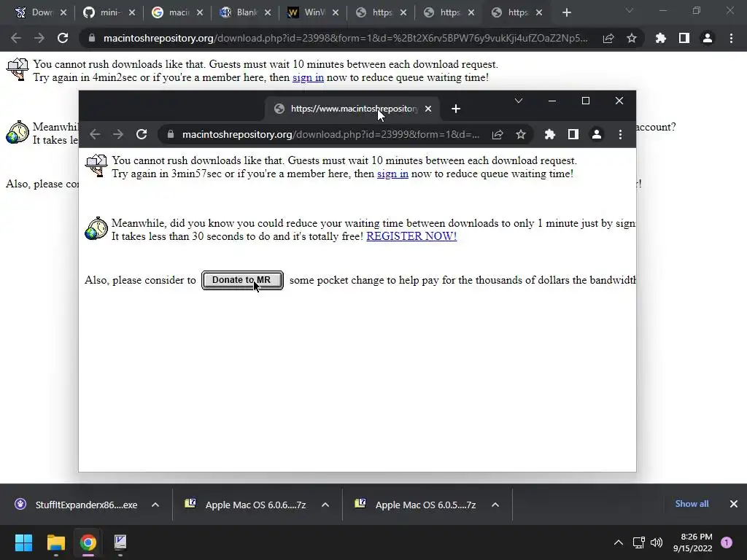Expand Apple Mac OS 6.0.6 download options
Viewport: 747px width, 560px height.
click(325, 505)
